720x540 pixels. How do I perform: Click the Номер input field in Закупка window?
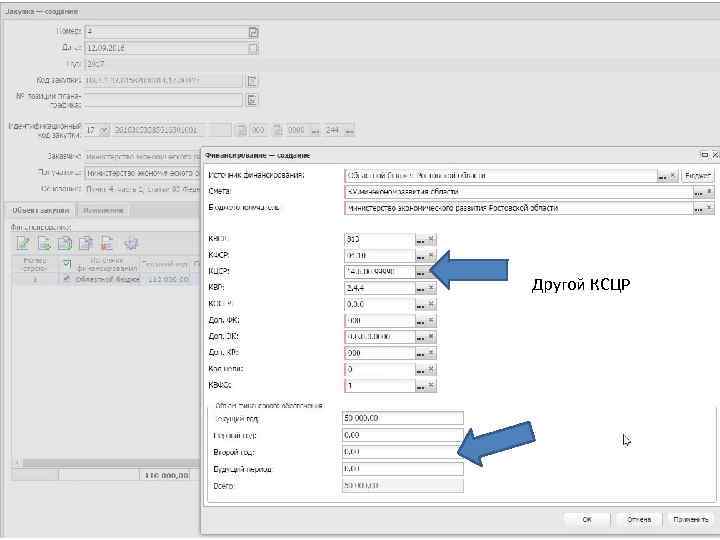click(166, 32)
